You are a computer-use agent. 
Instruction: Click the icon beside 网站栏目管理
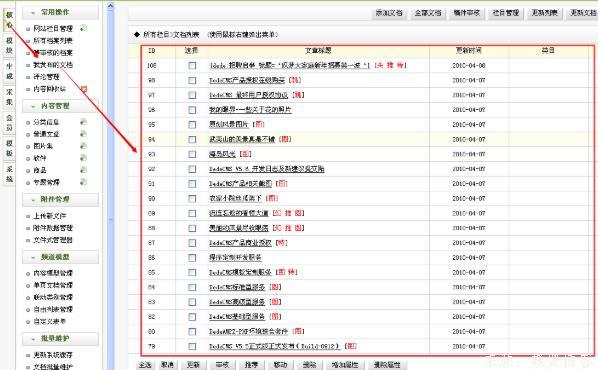(x=84, y=28)
